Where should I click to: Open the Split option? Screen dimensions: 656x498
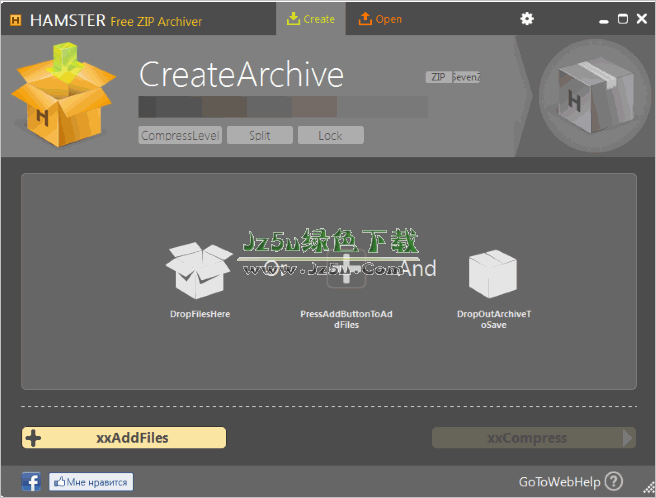click(x=260, y=135)
